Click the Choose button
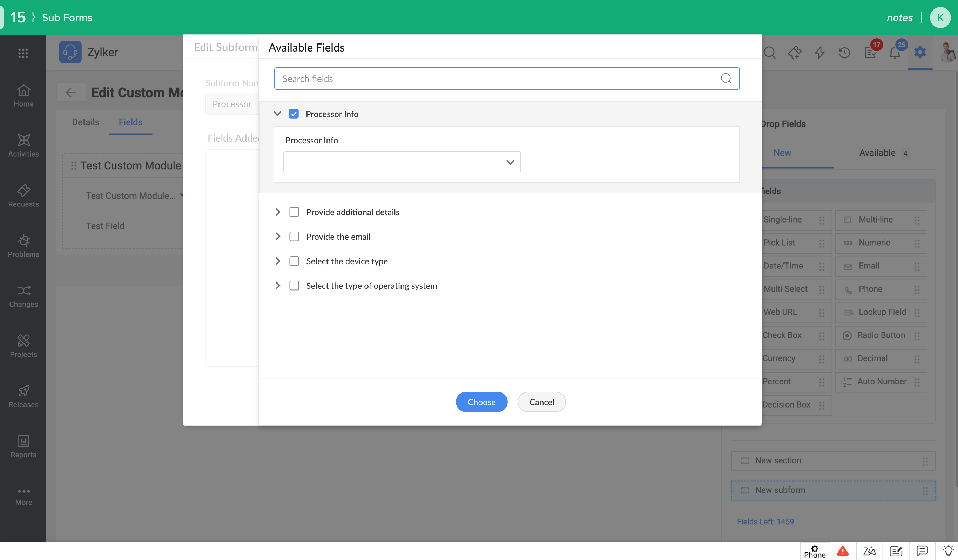The width and height of the screenshot is (958, 560). (x=481, y=402)
